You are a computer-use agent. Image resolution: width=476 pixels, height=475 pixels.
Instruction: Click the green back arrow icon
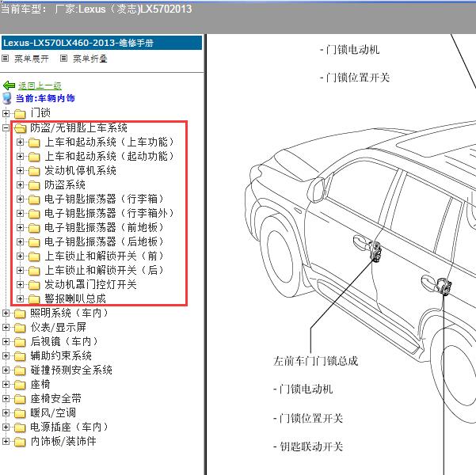[9, 85]
